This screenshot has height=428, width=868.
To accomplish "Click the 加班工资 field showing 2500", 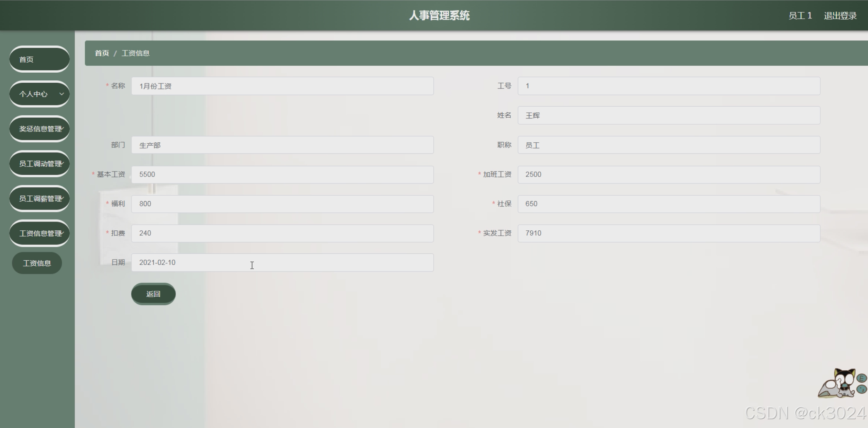I will [669, 175].
